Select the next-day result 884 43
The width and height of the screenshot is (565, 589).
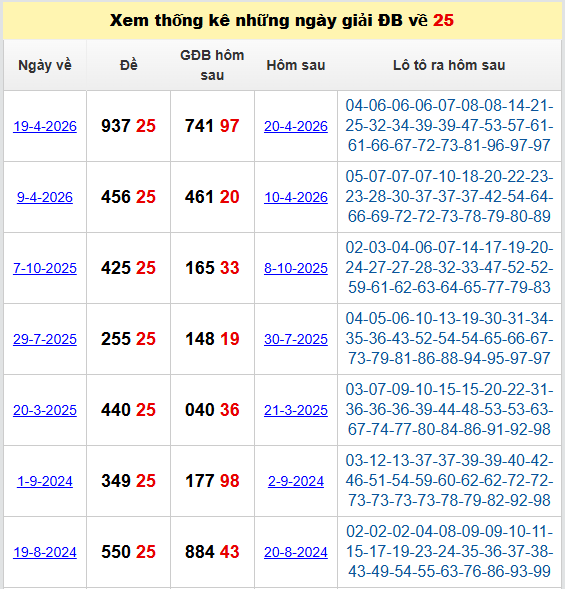coord(212,552)
